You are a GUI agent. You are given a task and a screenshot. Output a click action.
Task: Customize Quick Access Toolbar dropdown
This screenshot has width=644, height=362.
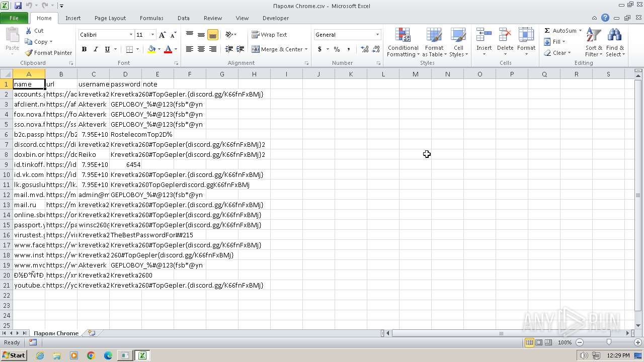[61, 6]
